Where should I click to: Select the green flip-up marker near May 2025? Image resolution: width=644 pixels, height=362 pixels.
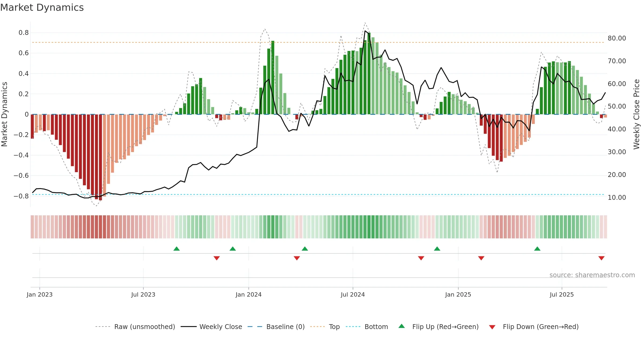pyautogui.click(x=537, y=249)
